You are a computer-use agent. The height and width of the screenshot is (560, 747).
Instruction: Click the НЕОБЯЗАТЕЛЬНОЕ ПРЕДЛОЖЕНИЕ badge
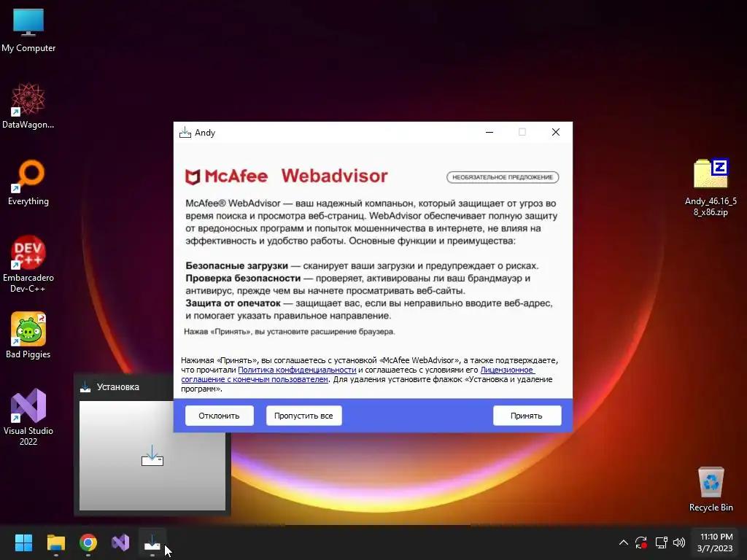(x=503, y=177)
